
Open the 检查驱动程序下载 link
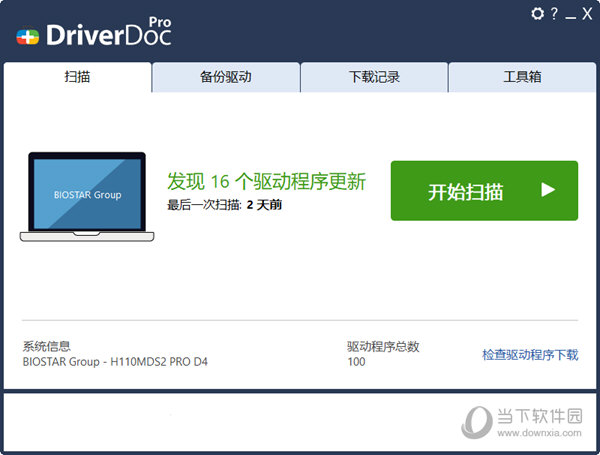point(530,355)
